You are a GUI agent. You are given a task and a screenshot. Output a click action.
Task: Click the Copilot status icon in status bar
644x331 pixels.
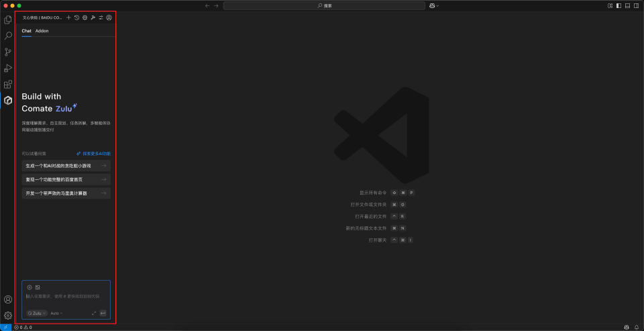(627, 327)
